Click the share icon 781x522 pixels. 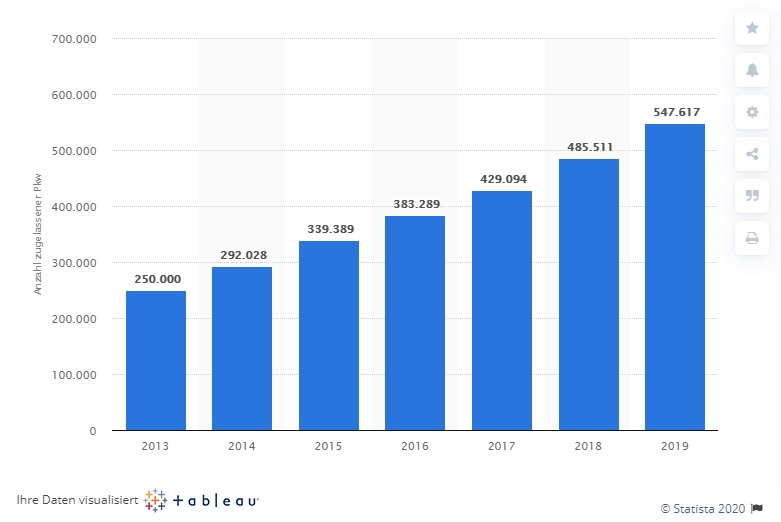pyautogui.click(x=752, y=154)
